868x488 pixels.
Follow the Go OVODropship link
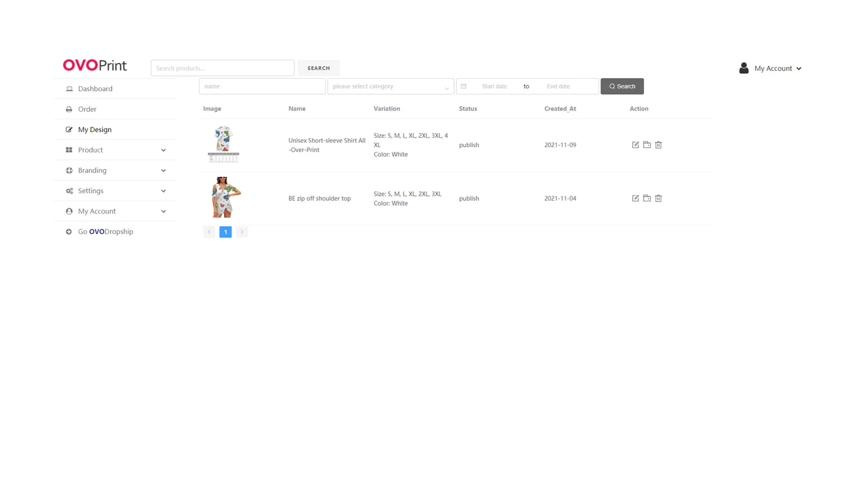click(x=105, y=232)
